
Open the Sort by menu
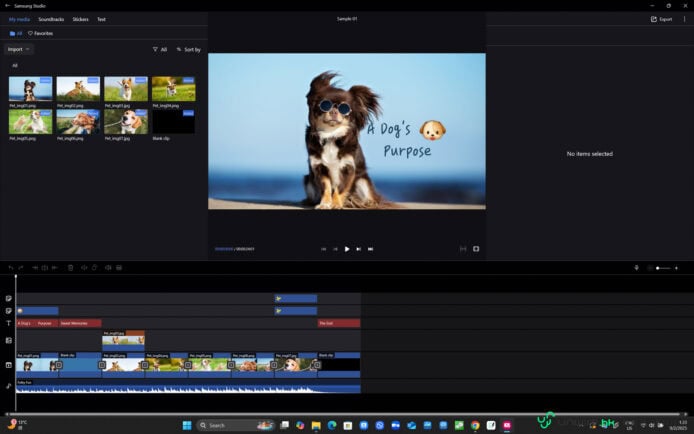(x=188, y=49)
